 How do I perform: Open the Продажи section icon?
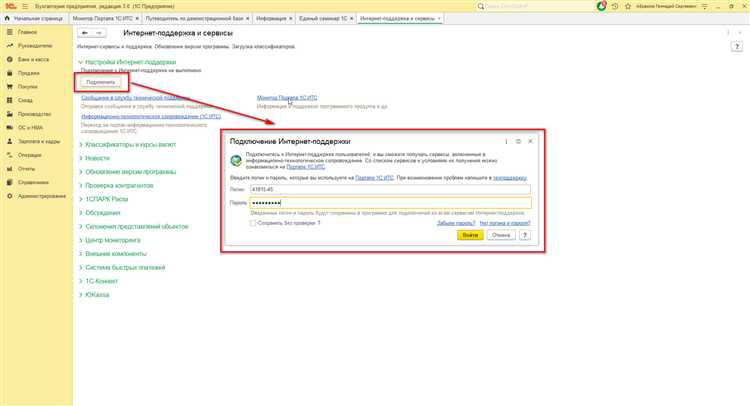[10, 73]
